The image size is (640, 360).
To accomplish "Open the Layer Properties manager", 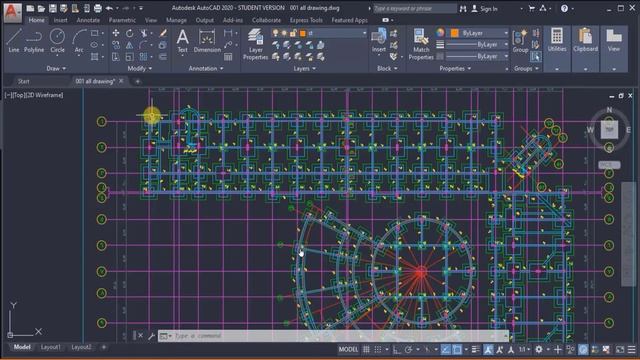I will pos(256,44).
